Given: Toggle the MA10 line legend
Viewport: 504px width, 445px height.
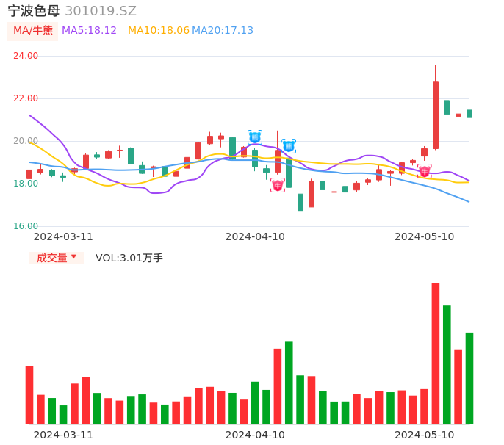Looking at the screenshot, I should (x=158, y=31).
